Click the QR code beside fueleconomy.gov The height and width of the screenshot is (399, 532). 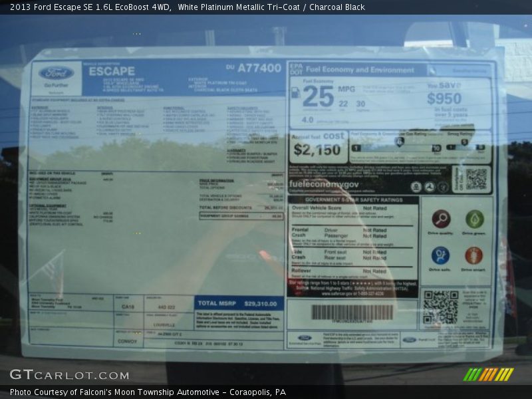[x=476, y=179]
